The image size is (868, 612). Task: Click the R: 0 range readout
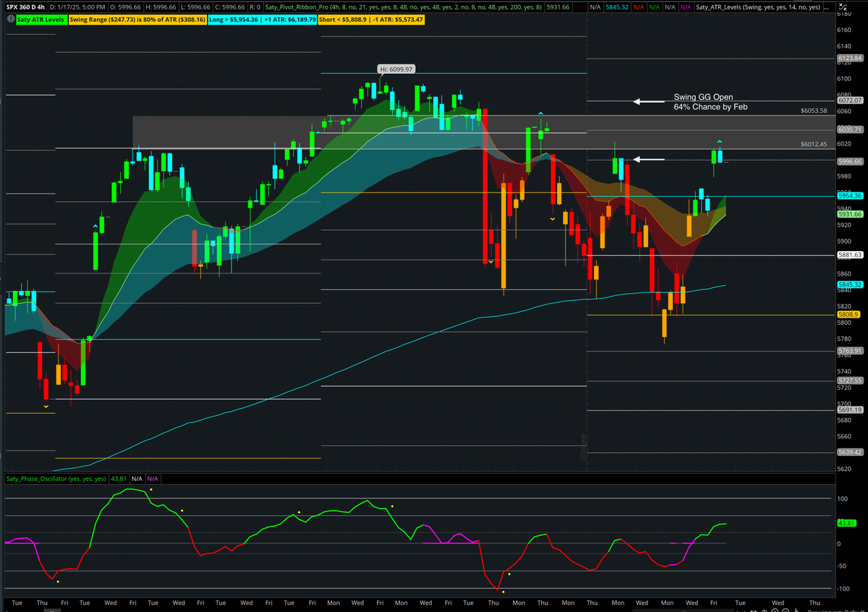click(x=254, y=7)
